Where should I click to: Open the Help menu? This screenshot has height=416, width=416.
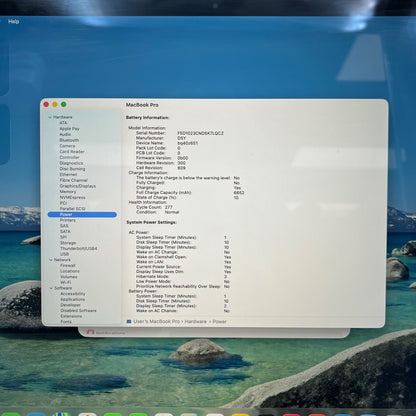point(13,22)
